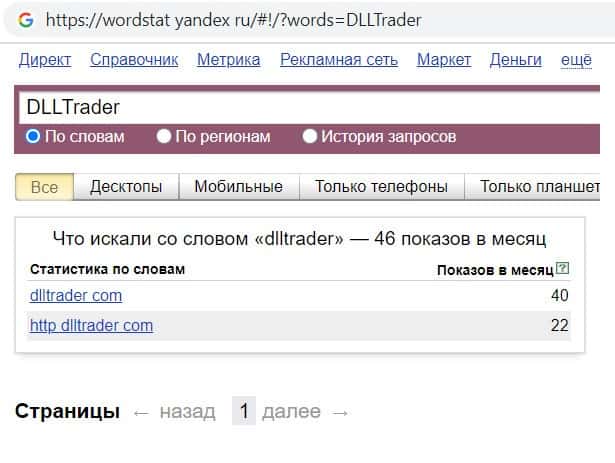Image resolution: width=615 pixels, height=463 pixels.
Task: Select the История запросов radio button
Action: pyautogui.click(x=309, y=137)
